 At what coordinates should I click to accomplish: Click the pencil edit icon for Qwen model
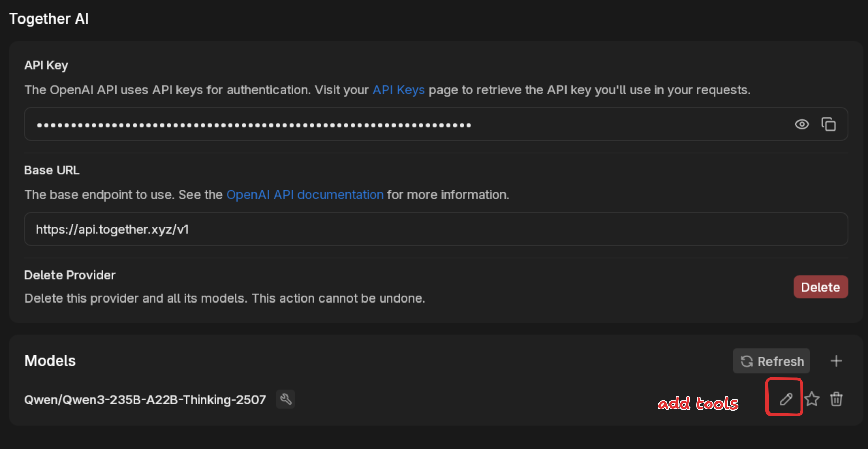coord(786,399)
